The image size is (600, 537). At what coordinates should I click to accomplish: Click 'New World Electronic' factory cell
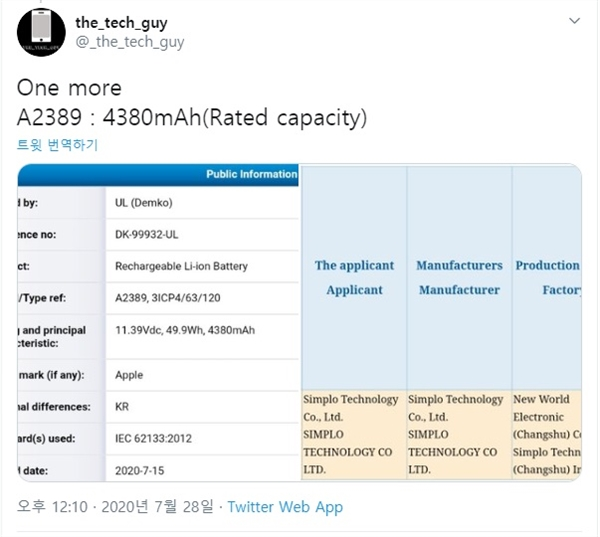(547, 407)
